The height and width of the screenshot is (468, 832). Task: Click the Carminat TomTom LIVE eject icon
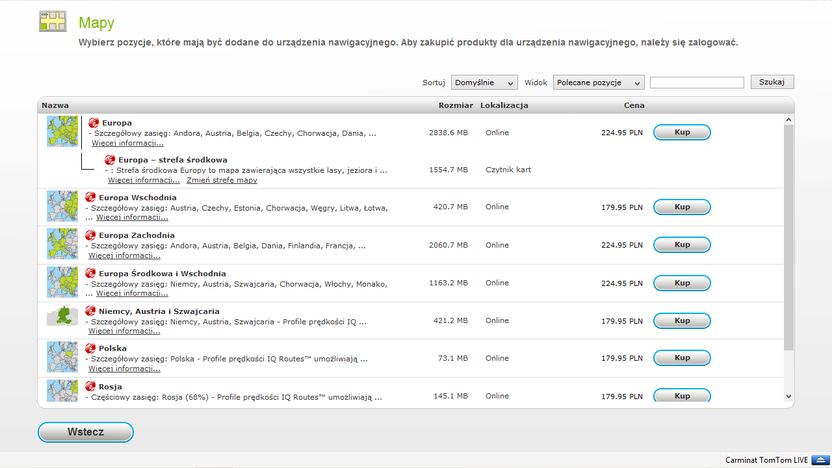point(821,460)
